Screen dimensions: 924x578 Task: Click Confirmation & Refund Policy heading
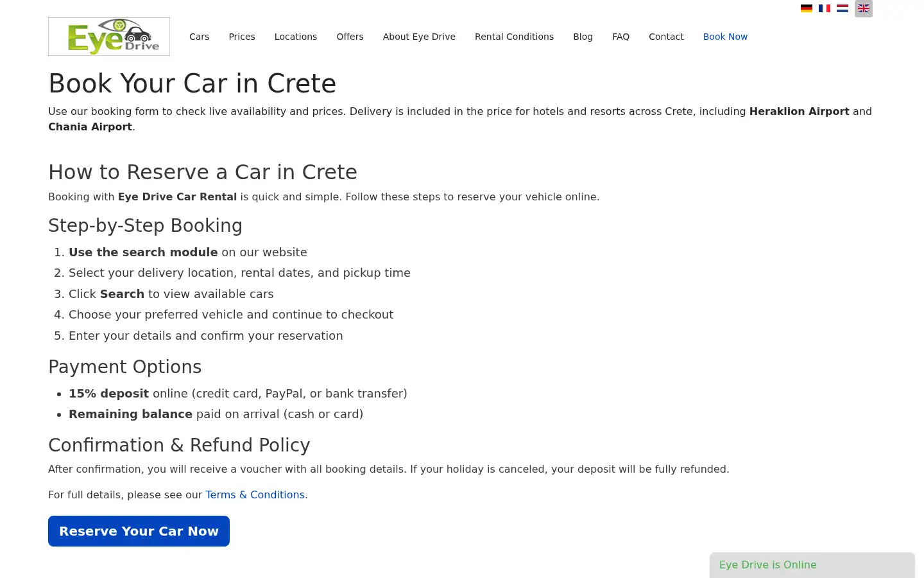(179, 445)
